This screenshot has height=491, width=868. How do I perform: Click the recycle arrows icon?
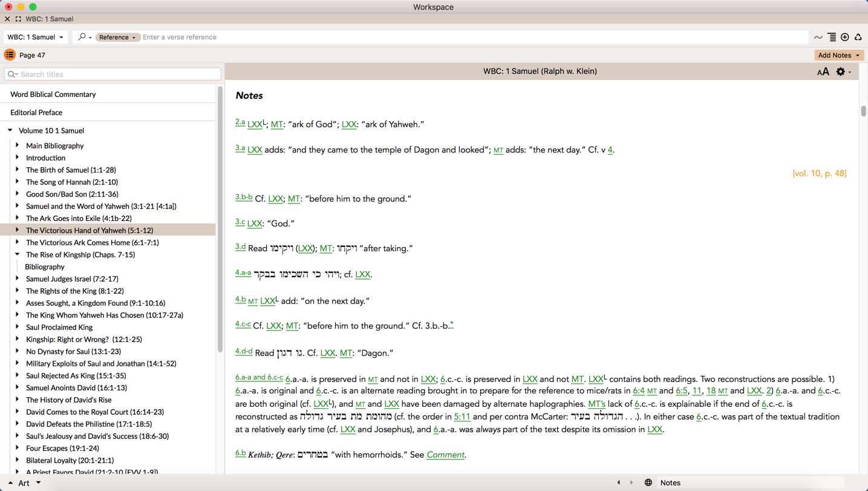tap(858, 38)
